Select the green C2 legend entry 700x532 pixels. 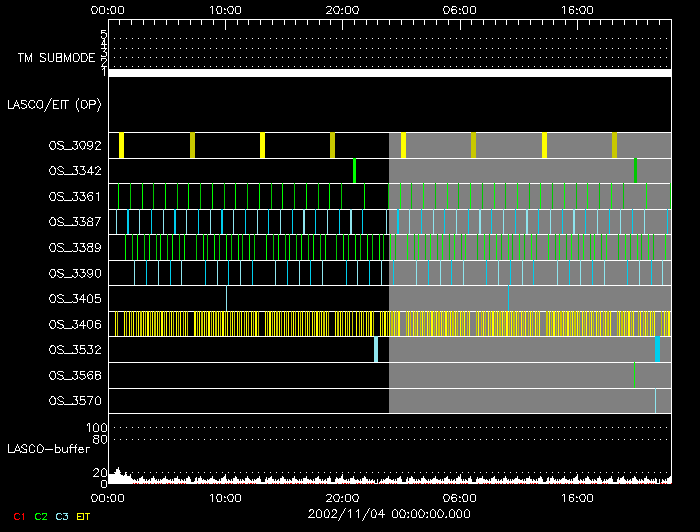(x=40, y=516)
